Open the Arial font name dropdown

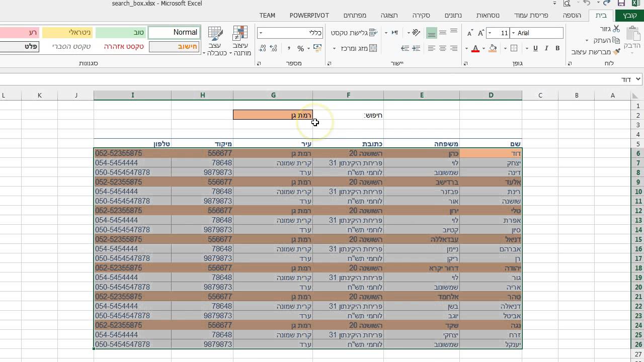[513, 33]
